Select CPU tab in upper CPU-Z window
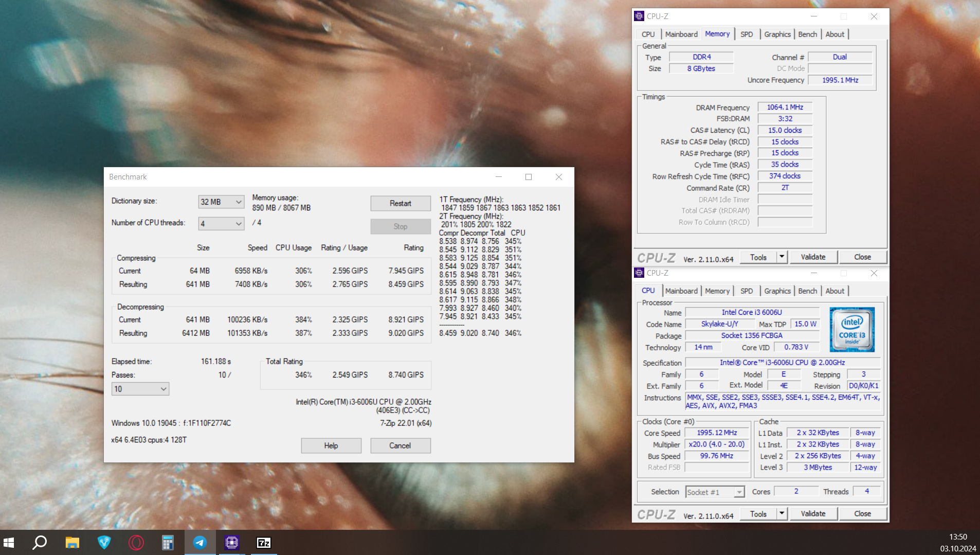Image resolution: width=980 pixels, height=555 pixels. [648, 34]
